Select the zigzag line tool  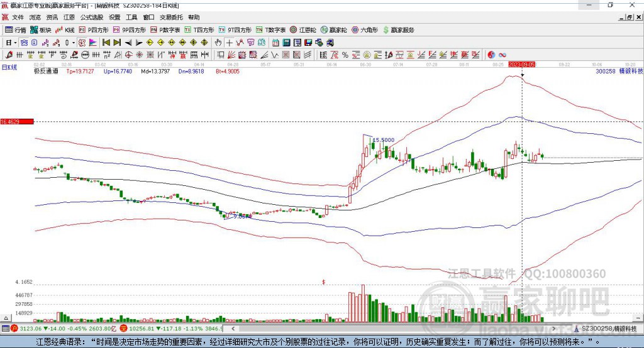[274, 55]
